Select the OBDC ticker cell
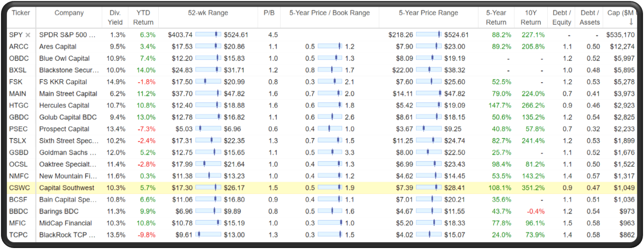644x249 pixels. (20, 58)
